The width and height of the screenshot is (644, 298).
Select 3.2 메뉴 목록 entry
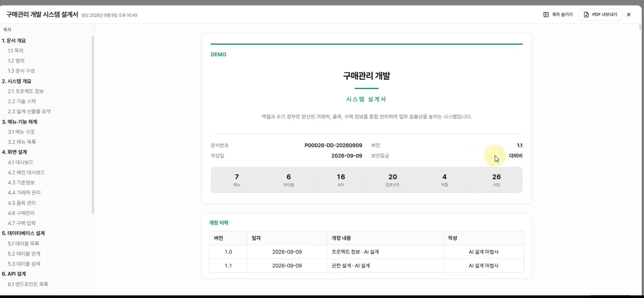[x=22, y=142]
